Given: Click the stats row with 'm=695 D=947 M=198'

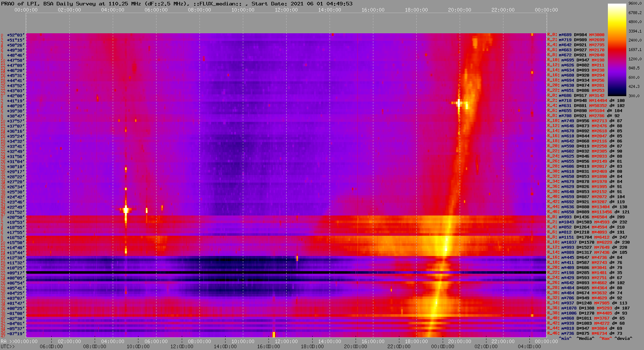Looking at the screenshot, I should point(576,60).
